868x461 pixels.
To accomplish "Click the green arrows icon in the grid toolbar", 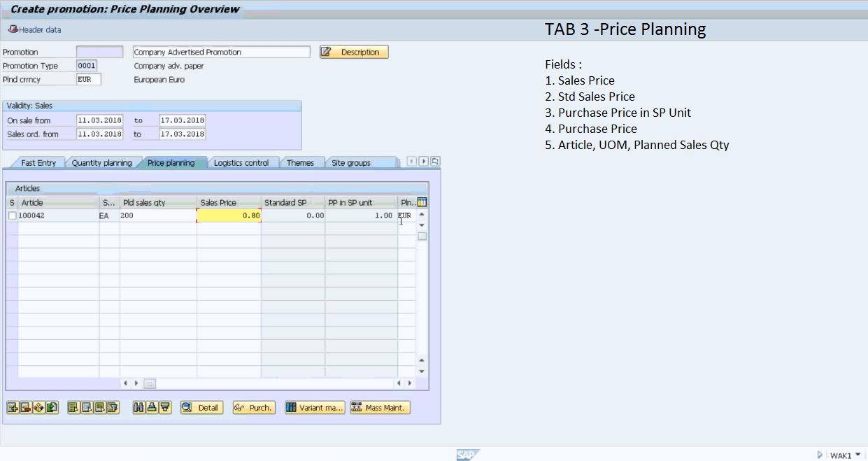I will (x=51, y=407).
